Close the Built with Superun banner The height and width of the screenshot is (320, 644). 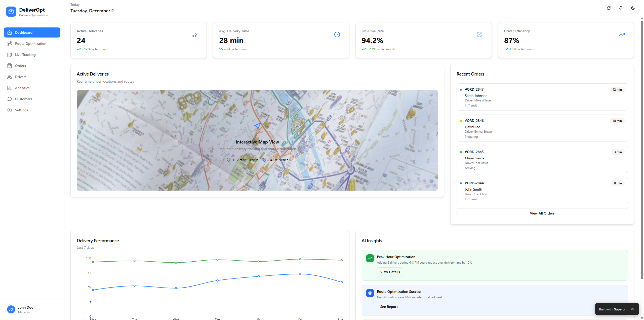632,309
